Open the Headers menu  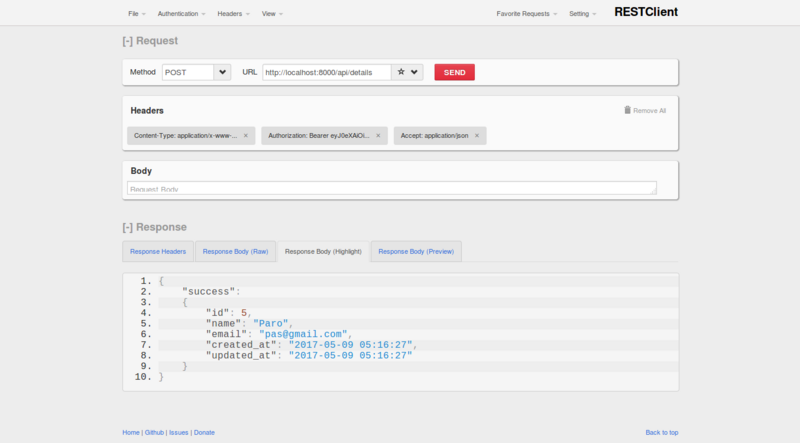point(233,14)
